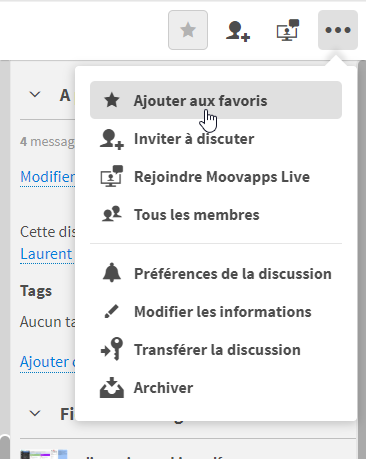Click the '4 messag' count text
The image size is (366, 459).
[48, 142]
